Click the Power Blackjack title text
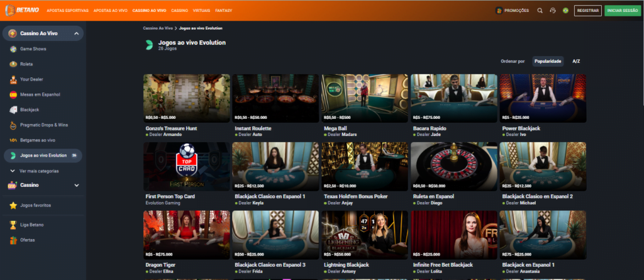 [x=521, y=128]
